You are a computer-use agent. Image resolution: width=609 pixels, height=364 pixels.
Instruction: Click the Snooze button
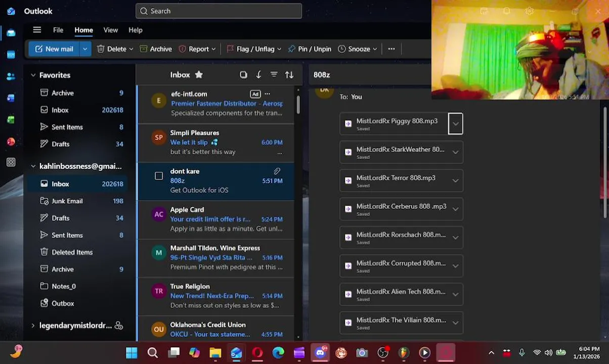(354, 49)
